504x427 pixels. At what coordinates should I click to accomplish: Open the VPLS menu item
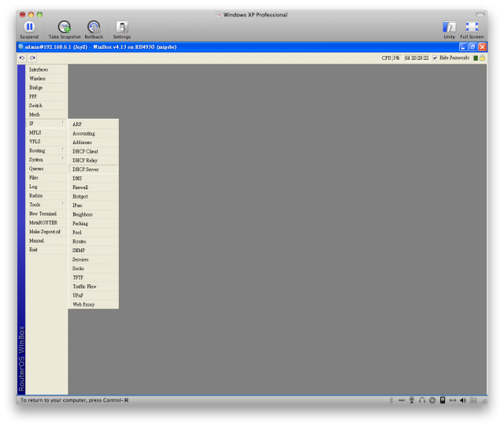46,142
